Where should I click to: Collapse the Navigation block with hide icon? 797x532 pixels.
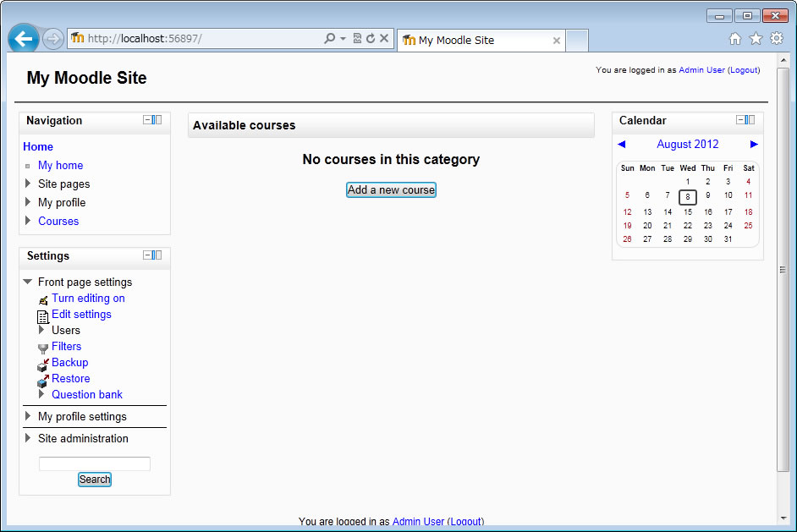147,120
